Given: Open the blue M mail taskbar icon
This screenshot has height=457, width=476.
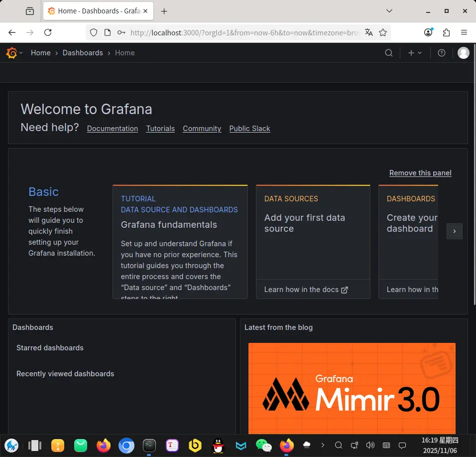Looking at the screenshot, I should click(x=241, y=446).
